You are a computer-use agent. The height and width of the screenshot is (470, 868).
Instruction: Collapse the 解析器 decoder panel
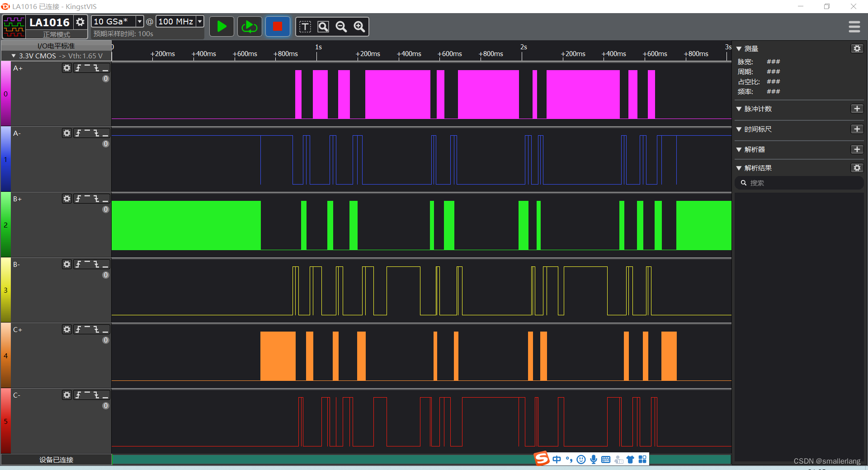739,150
